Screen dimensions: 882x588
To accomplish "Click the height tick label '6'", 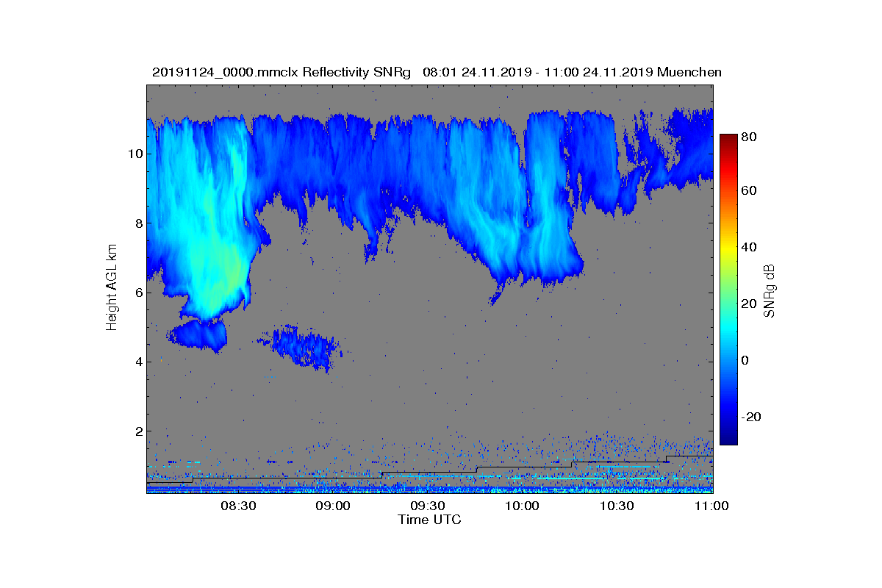I will [x=137, y=293].
